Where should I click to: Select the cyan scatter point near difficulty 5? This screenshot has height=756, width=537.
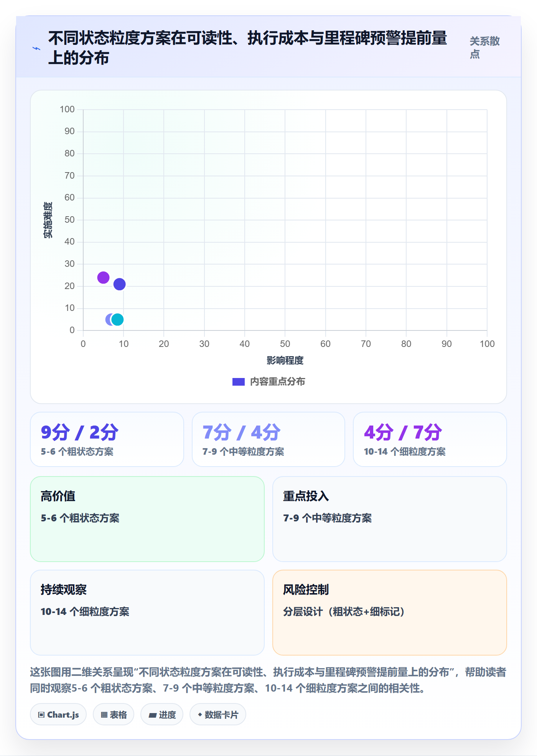coord(117,319)
